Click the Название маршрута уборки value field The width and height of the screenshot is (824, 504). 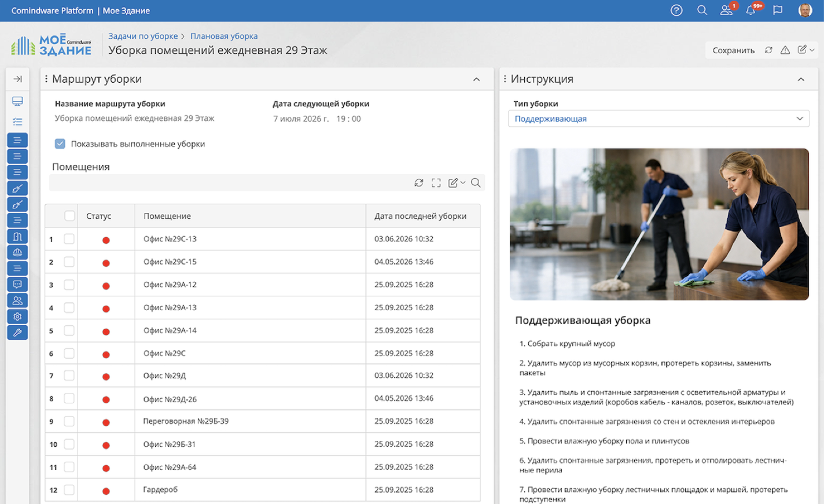[134, 118]
